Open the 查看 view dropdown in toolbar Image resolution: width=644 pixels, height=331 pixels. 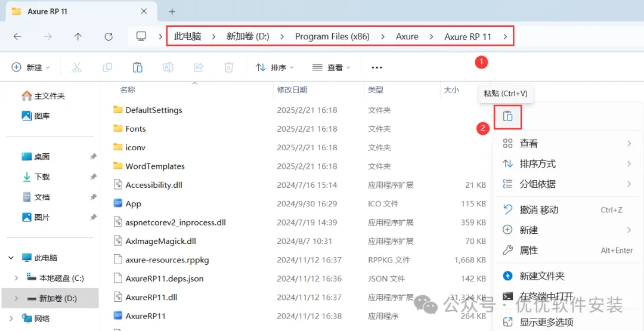pos(332,68)
